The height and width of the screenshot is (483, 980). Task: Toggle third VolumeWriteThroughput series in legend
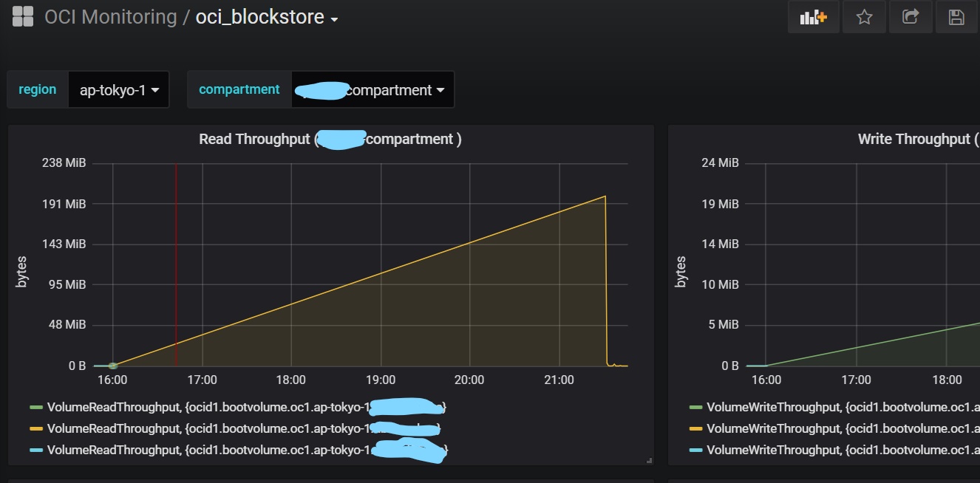point(843,450)
